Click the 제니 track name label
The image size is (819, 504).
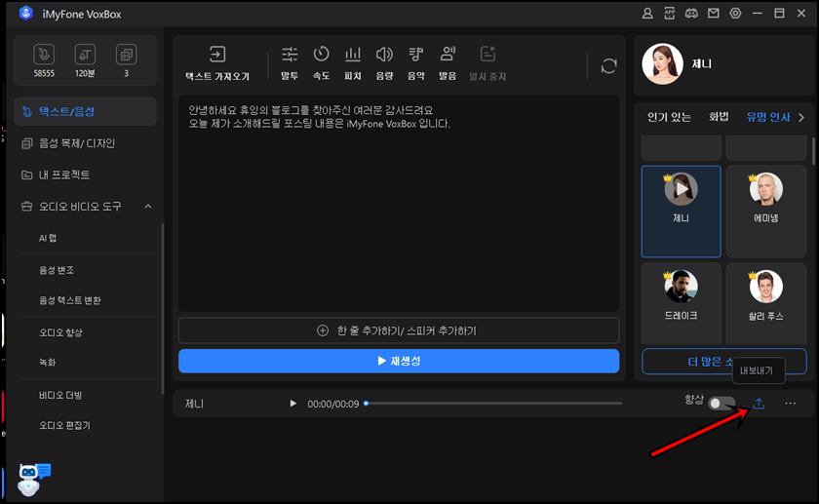tap(194, 404)
